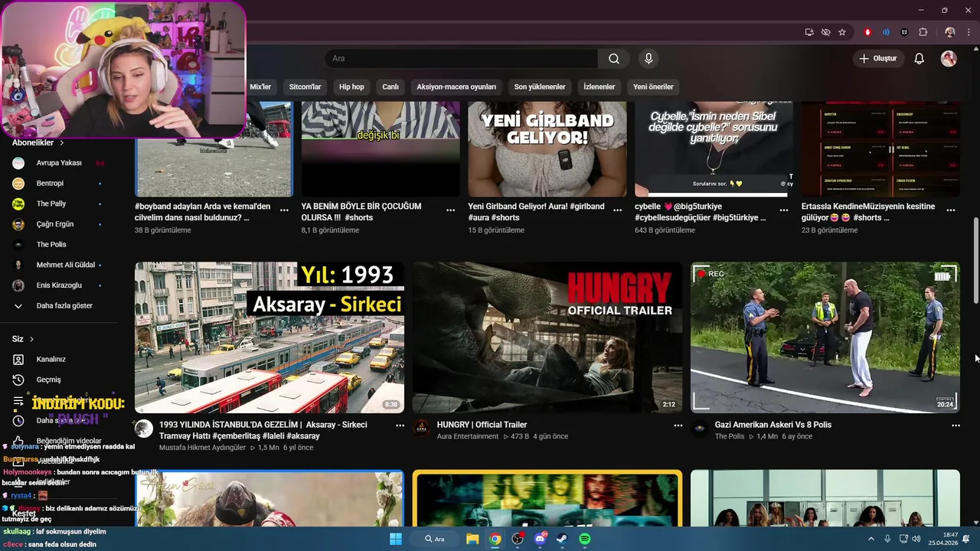Click the page vertical scrollbar thumb
The image size is (980, 551).
(975, 260)
